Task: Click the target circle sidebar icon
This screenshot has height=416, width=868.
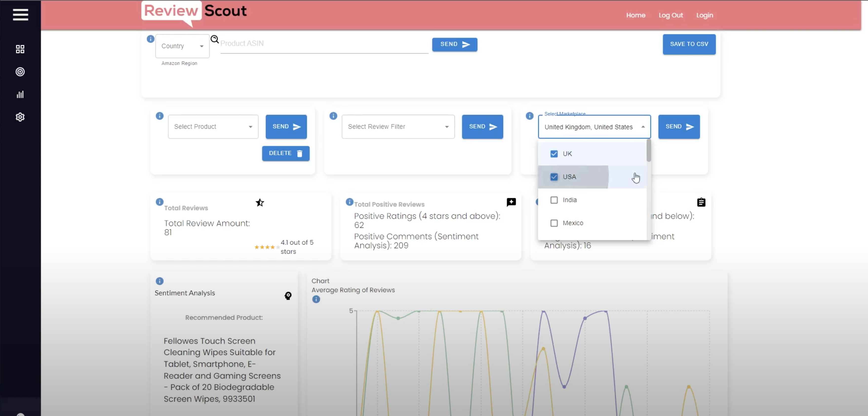Action: (20, 72)
